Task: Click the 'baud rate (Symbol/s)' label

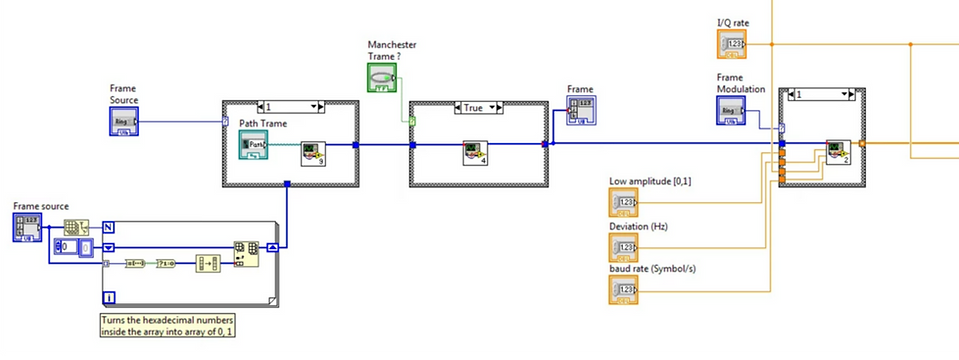Action: click(652, 268)
